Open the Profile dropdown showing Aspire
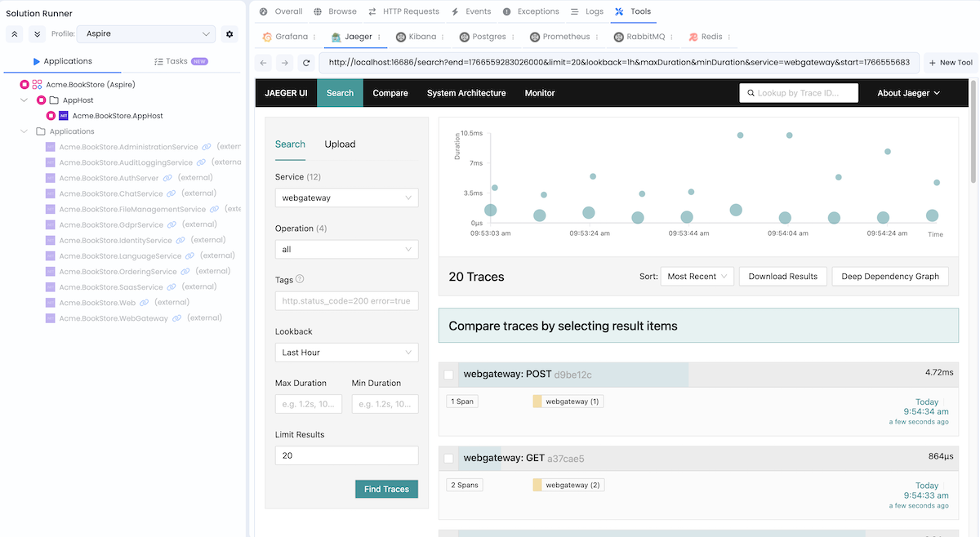This screenshot has width=980, height=537. 145,34
